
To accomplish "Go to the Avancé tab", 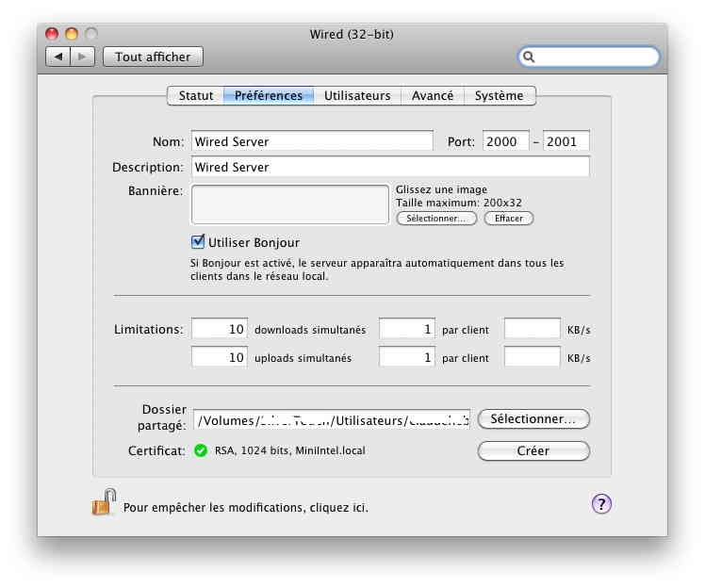I will click(432, 96).
